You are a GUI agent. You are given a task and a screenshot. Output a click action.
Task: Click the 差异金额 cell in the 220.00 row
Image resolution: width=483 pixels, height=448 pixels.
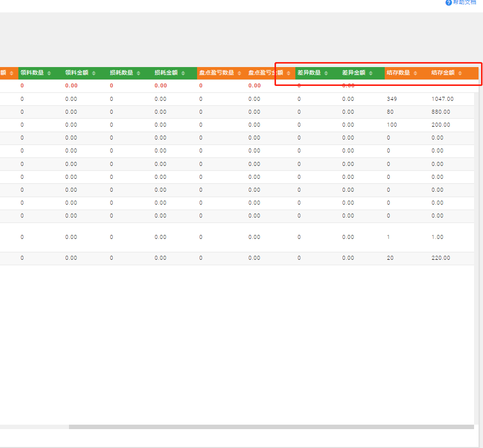tap(348, 258)
